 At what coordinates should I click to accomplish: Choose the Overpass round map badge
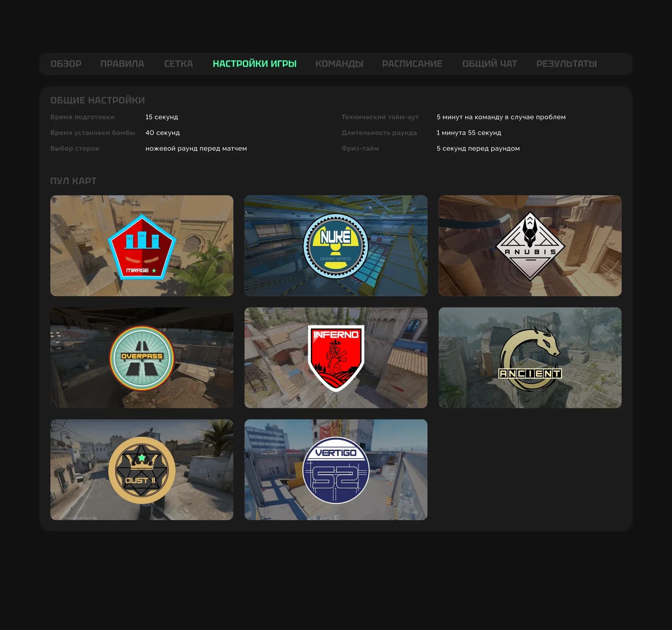click(x=142, y=358)
